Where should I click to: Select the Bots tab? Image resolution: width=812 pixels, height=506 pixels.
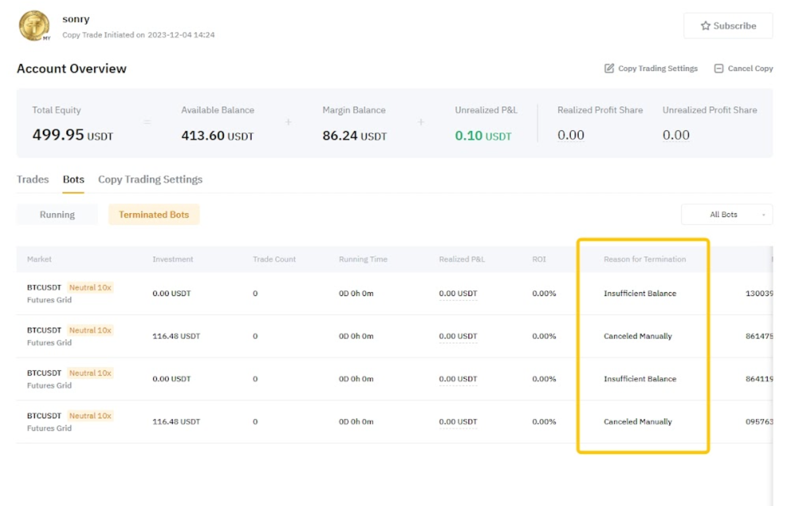(73, 179)
